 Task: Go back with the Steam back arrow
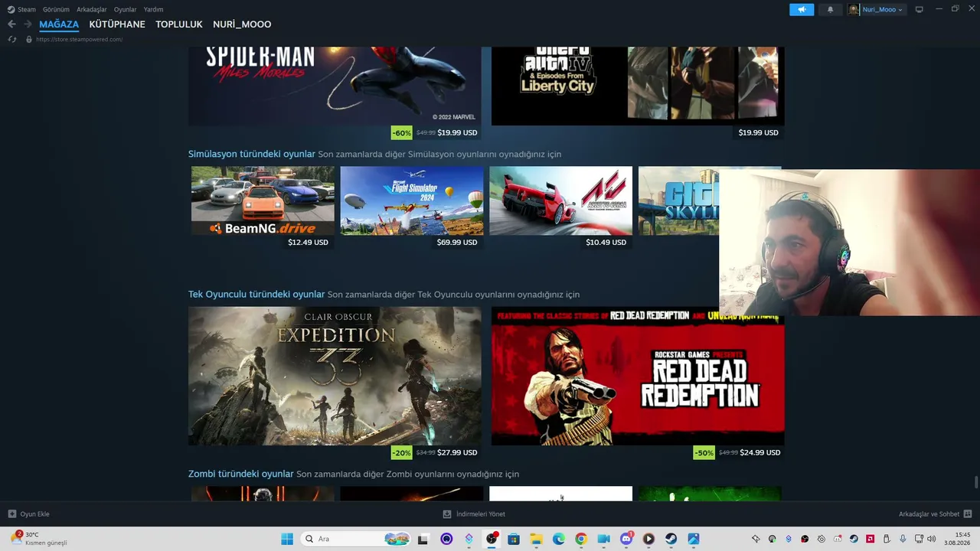click(x=11, y=24)
